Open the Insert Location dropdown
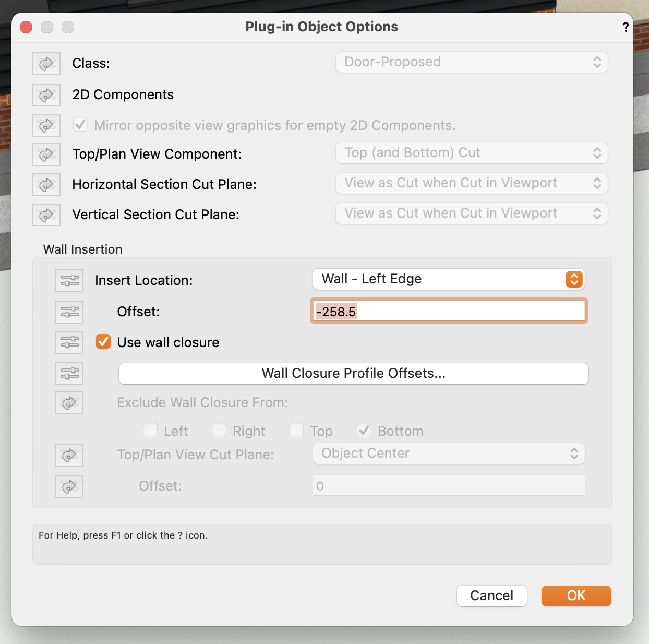 coord(448,279)
